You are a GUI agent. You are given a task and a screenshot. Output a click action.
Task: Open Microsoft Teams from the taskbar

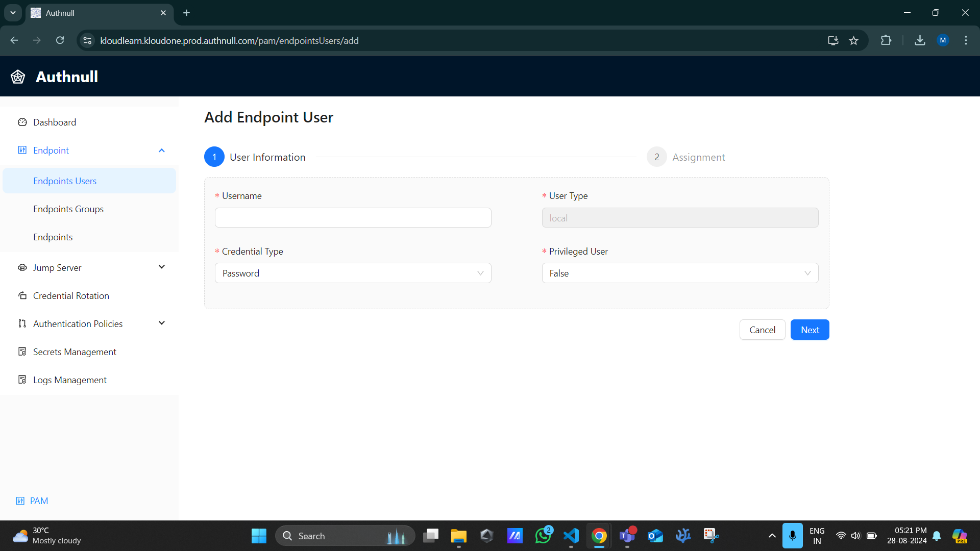point(627,536)
